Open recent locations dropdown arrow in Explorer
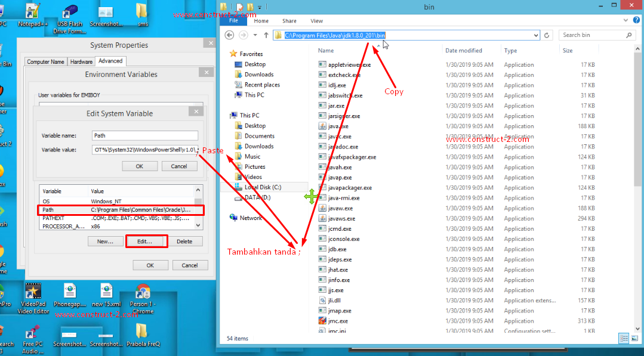 point(255,35)
